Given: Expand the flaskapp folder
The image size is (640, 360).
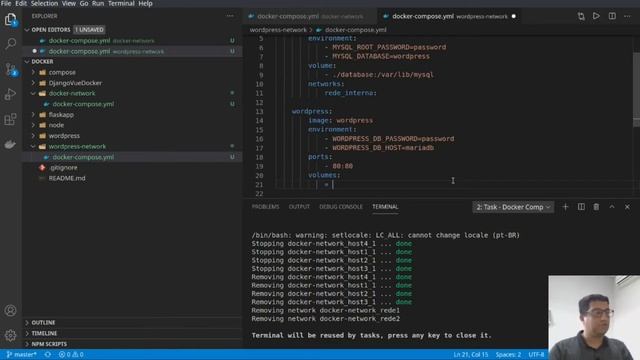Looking at the screenshot, I should [x=33, y=115].
